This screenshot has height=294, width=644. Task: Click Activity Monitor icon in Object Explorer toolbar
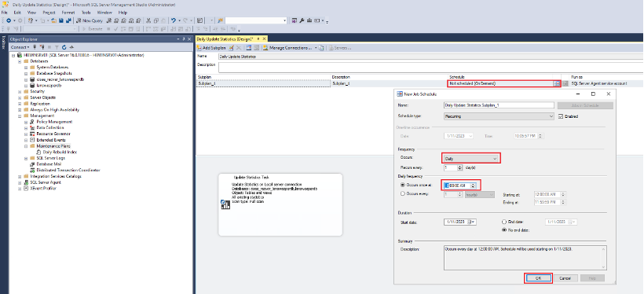pos(71,47)
